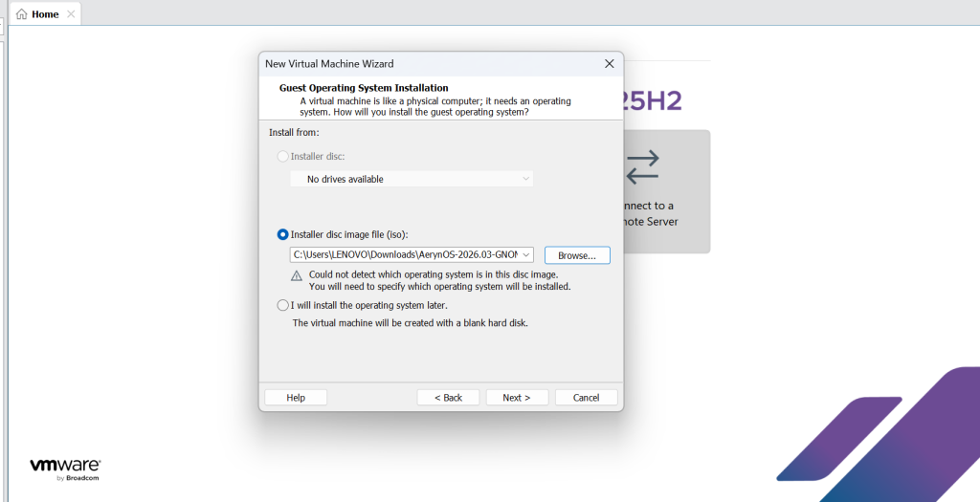Click the Connect to Remote Server arrows icon
The image size is (980, 502).
642,165
